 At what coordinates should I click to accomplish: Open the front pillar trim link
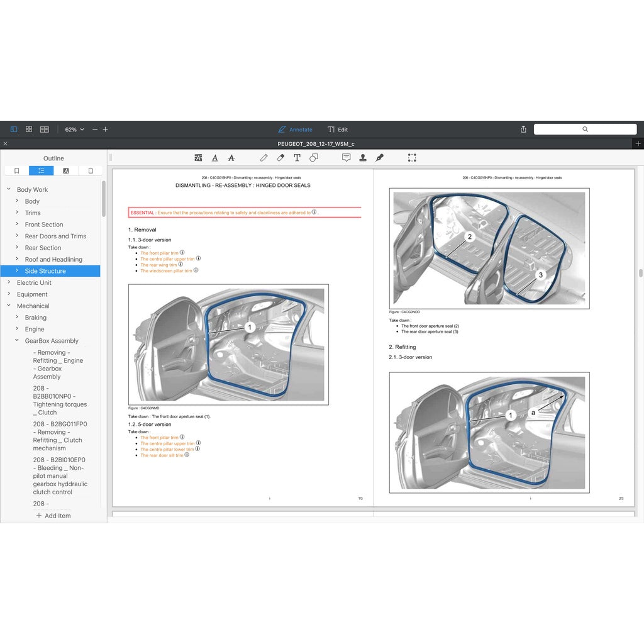(159, 253)
